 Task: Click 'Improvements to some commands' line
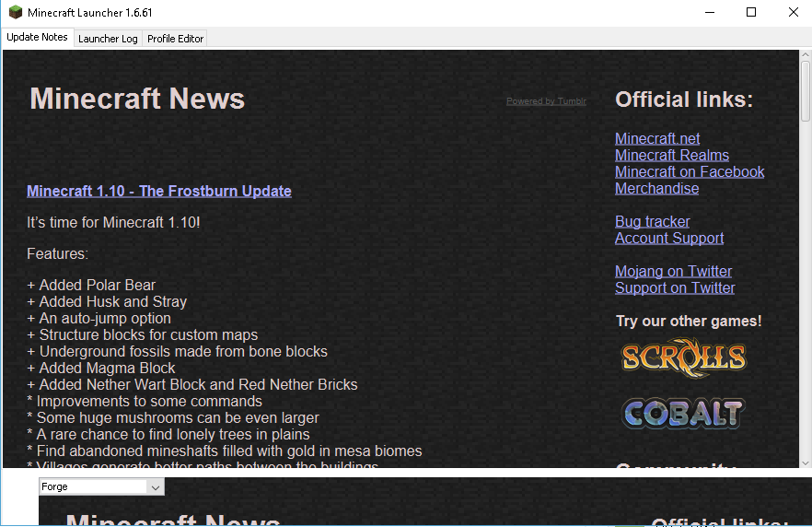pyautogui.click(x=145, y=401)
